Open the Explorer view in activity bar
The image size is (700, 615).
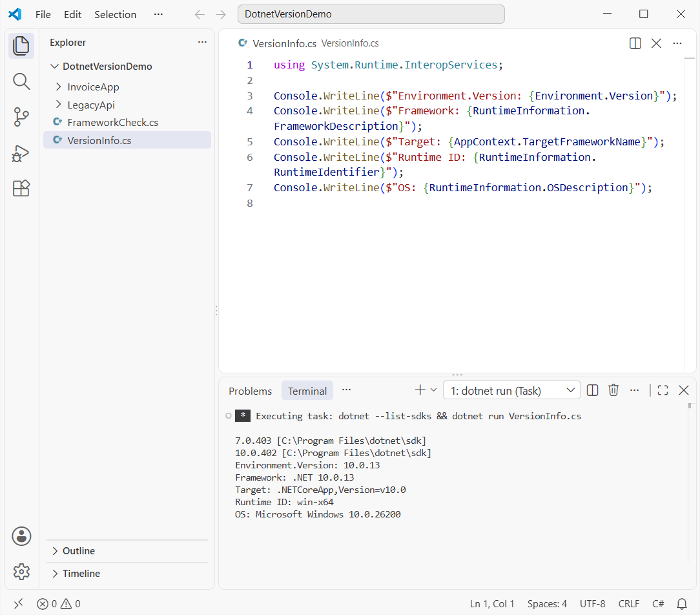click(x=21, y=46)
